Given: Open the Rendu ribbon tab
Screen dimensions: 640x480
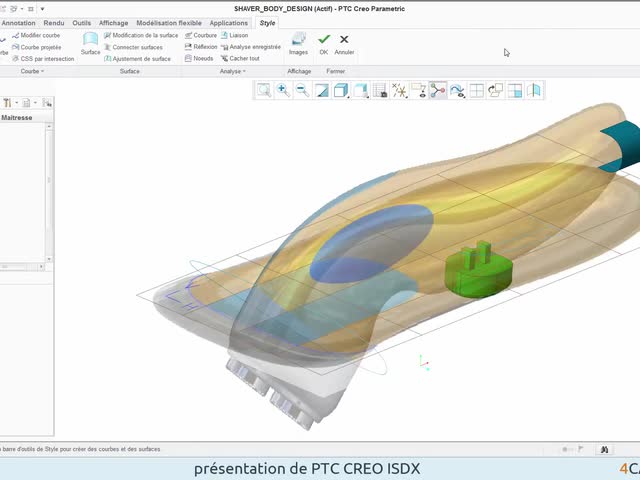Looking at the screenshot, I should (54, 23).
